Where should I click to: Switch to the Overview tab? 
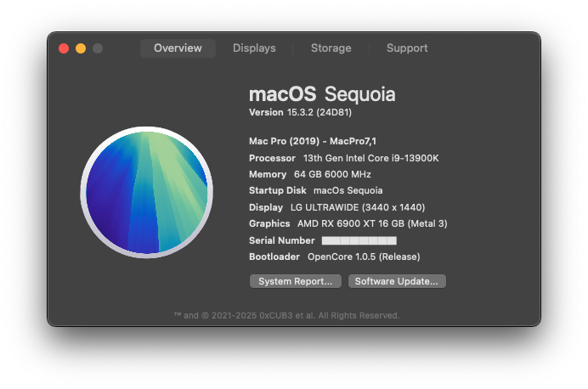pyautogui.click(x=178, y=48)
